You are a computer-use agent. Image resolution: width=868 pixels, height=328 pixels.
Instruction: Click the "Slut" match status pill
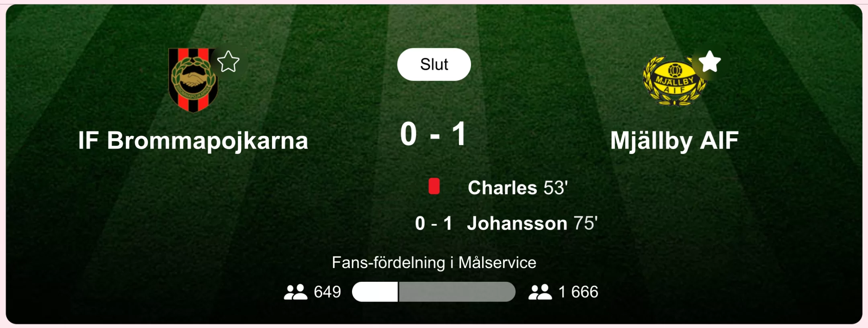[434, 64]
